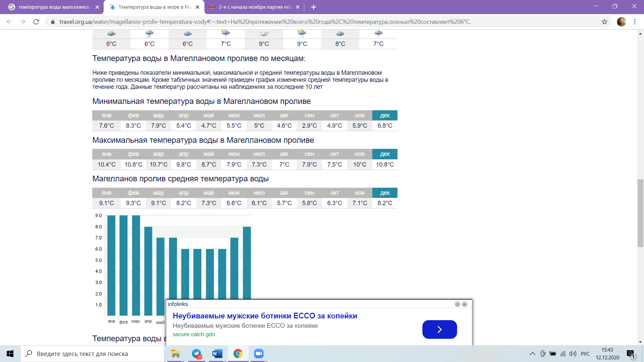This screenshot has height=362, width=644.
Task: Open Word from the taskbar
Action: click(217, 354)
